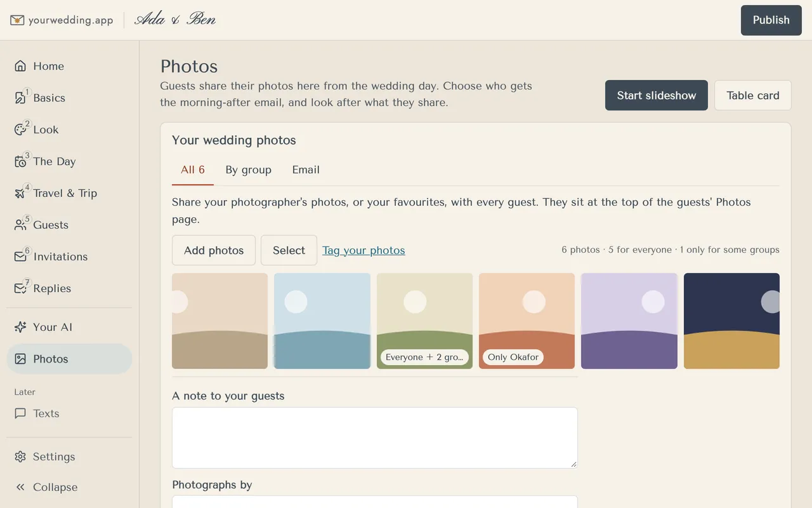The height and width of the screenshot is (508, 812).
Task: Click the Everyone + 2 groups badge
Action: point(424,357)
